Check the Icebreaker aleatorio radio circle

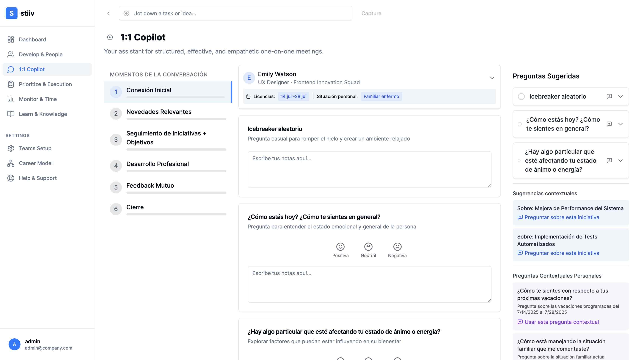(521, 97)
